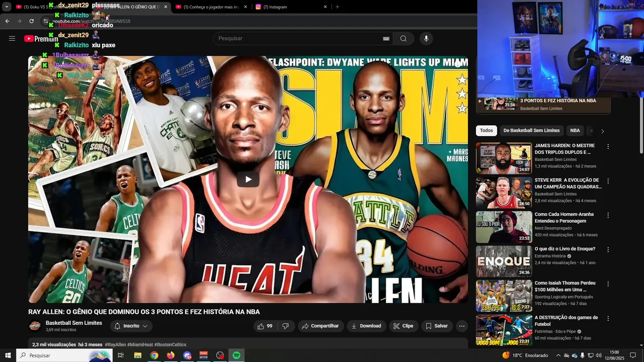Click the search magnifier button
Viewport: 644px width, 362px height.
click(x=404, y=39)
